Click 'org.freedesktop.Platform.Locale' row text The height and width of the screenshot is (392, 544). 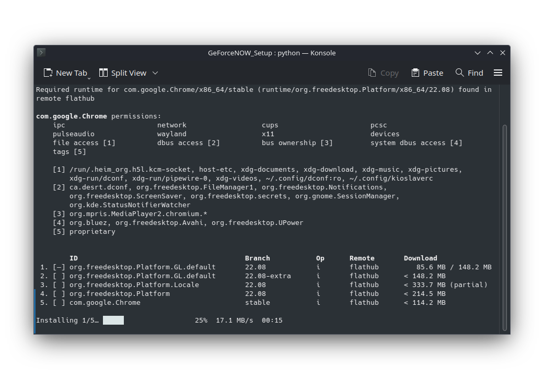pyautogui.click(x=134, y=284)
